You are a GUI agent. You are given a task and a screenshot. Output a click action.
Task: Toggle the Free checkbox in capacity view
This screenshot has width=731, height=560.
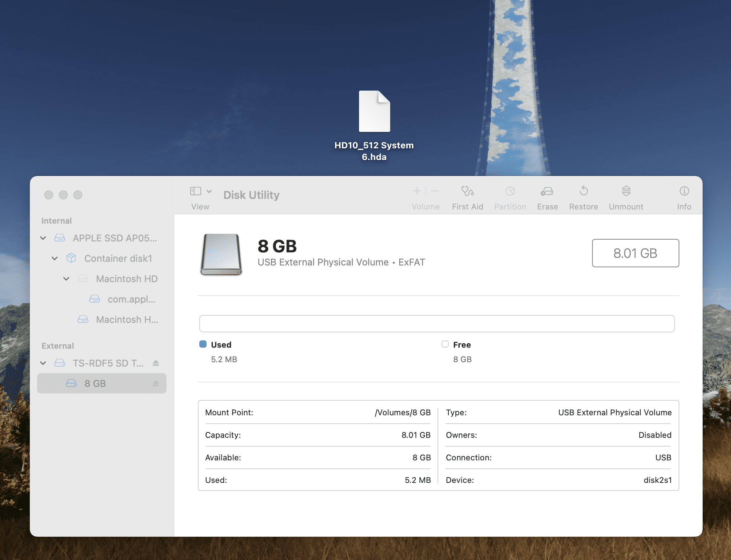444,344
